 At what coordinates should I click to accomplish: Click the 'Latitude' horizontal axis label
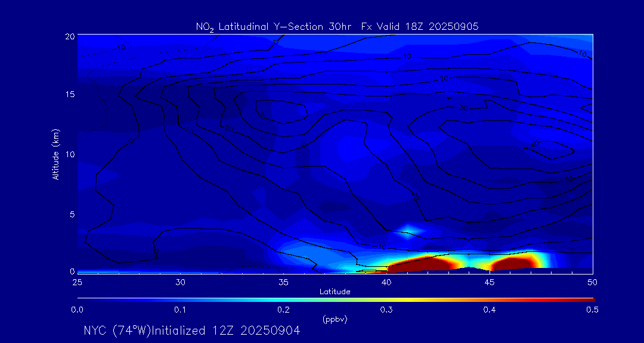click(x=335, y=291)
